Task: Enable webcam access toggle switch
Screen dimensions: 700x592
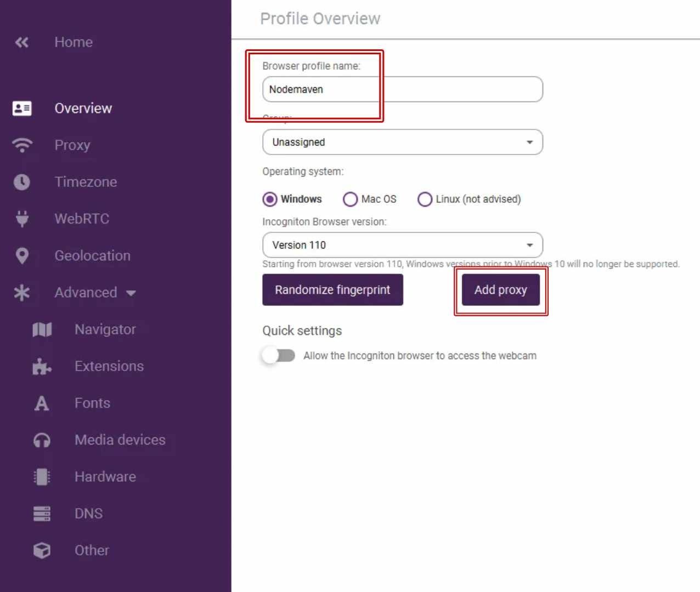Action: point(279,356)
